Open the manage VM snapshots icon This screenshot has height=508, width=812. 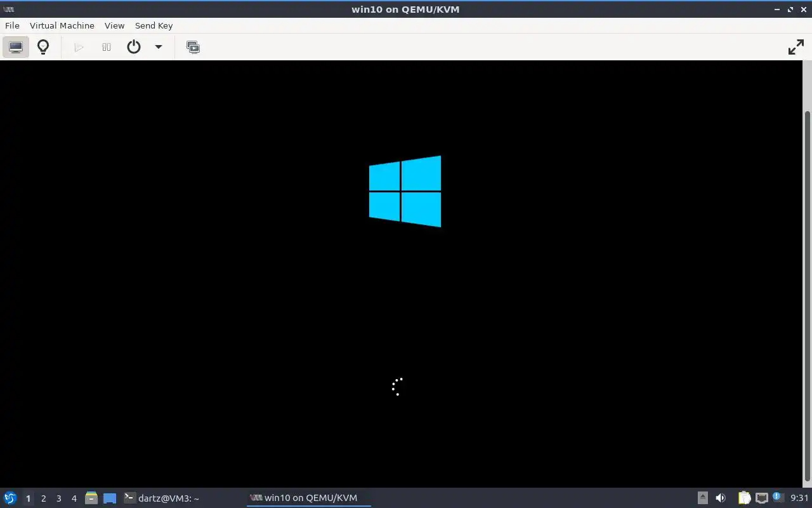193,47
